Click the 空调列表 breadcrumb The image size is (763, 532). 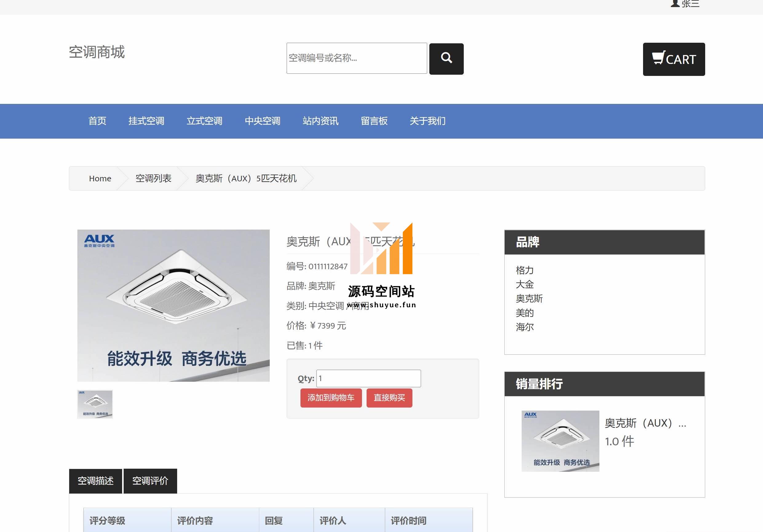coord(153,178)
